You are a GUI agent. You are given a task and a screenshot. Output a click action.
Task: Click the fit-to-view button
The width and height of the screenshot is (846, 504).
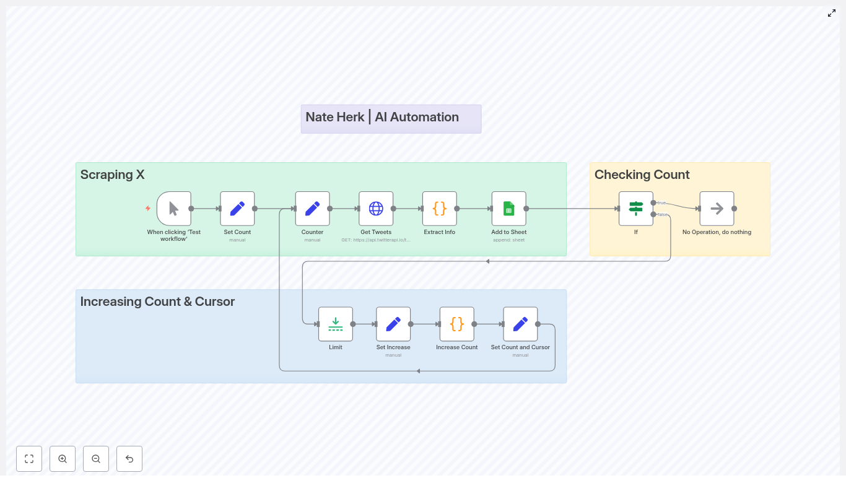(x=29, y=459)
